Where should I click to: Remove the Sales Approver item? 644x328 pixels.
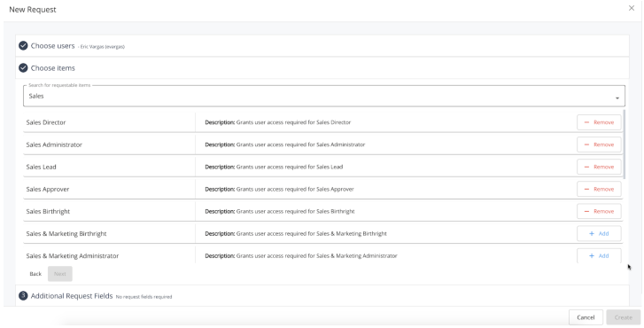(x=599, y=189)
